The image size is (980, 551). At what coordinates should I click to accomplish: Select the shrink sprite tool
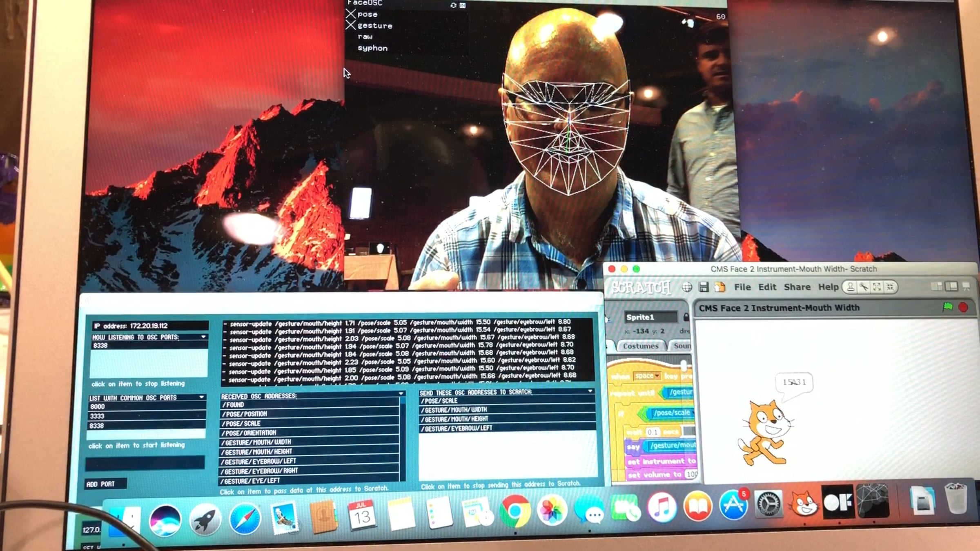[890, 287]
